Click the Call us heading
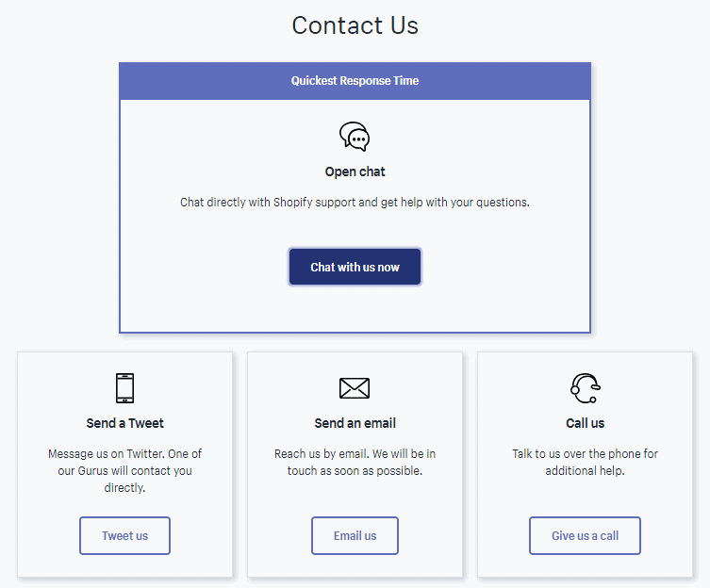 (585, 423)
